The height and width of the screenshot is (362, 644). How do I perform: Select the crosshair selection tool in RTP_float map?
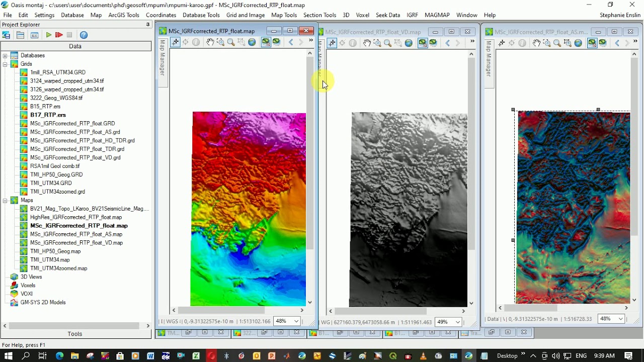[x=175, y=42]
